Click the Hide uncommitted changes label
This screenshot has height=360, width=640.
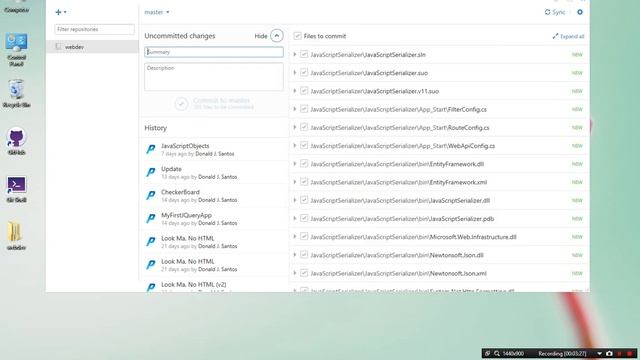pos(261,36)
